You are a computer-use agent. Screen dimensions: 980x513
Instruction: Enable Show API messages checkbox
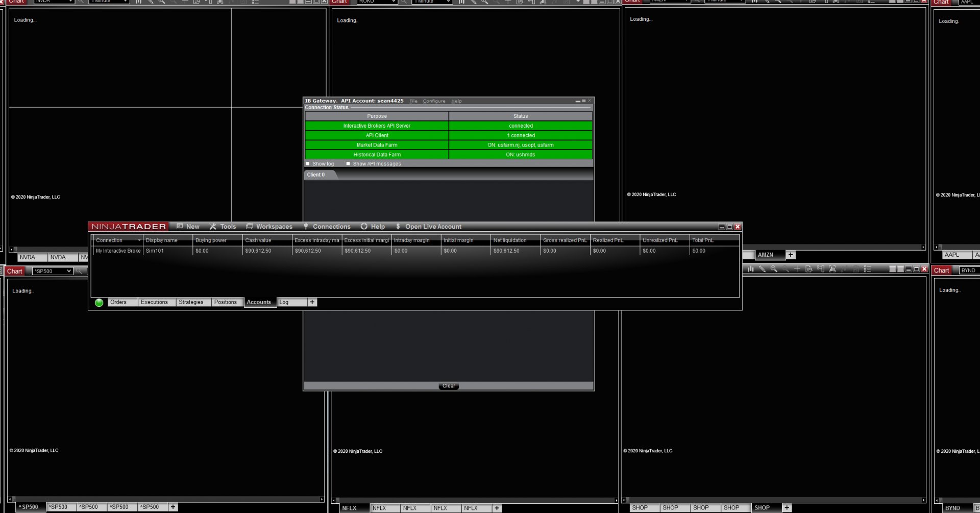[348, 164]
